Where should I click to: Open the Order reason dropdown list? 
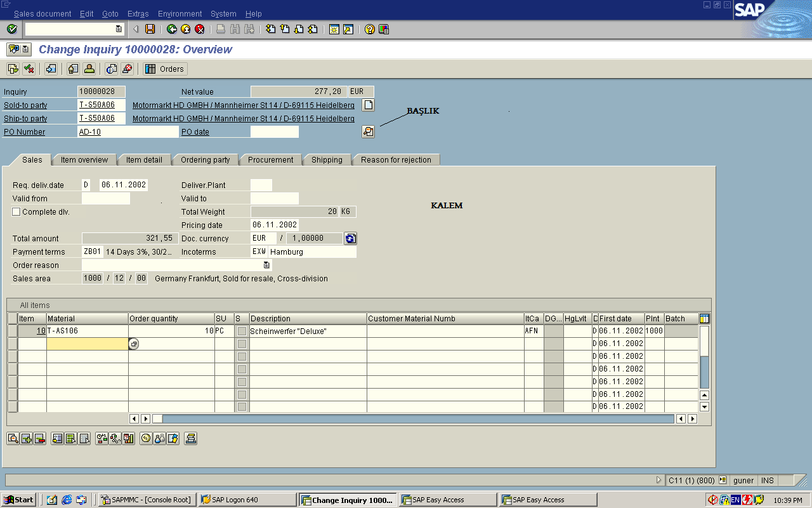coord(267,265)
